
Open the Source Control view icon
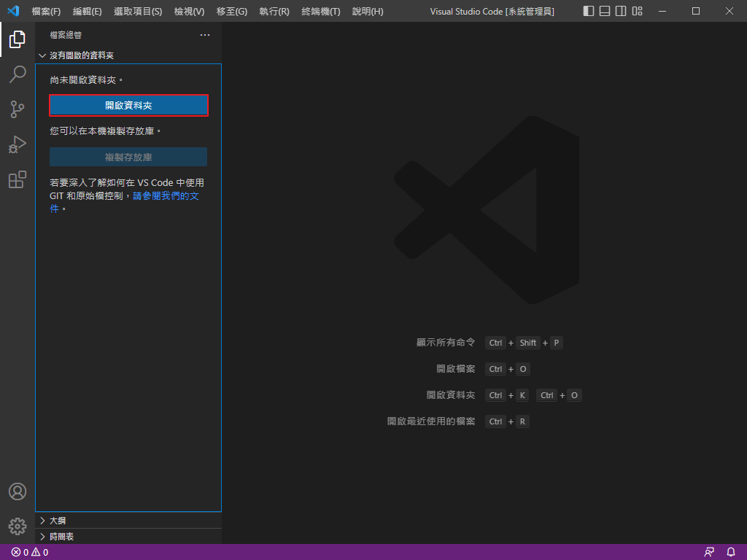pyautogui.click(x=18, y=109)
